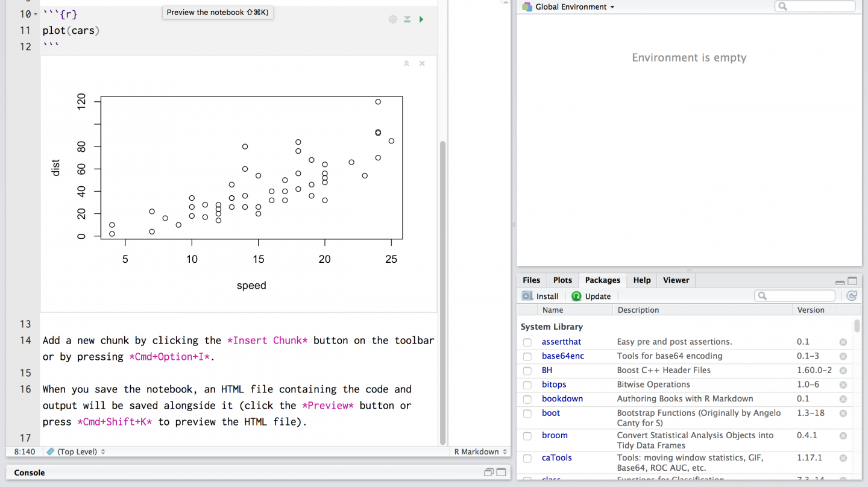The width and height of the screenshot is (868, 487).
Task: Refresh the packages list
Action: [x=851, y=296]
